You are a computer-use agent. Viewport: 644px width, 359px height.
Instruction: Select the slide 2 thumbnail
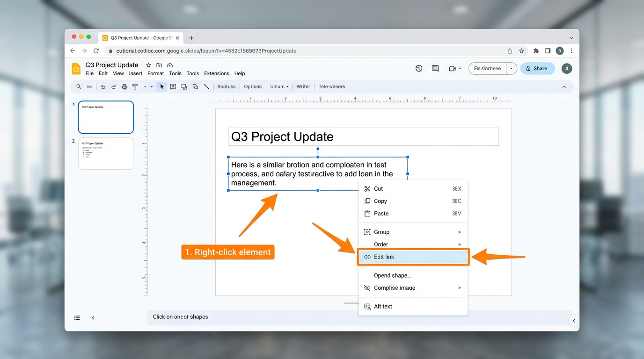pos(106,153)
